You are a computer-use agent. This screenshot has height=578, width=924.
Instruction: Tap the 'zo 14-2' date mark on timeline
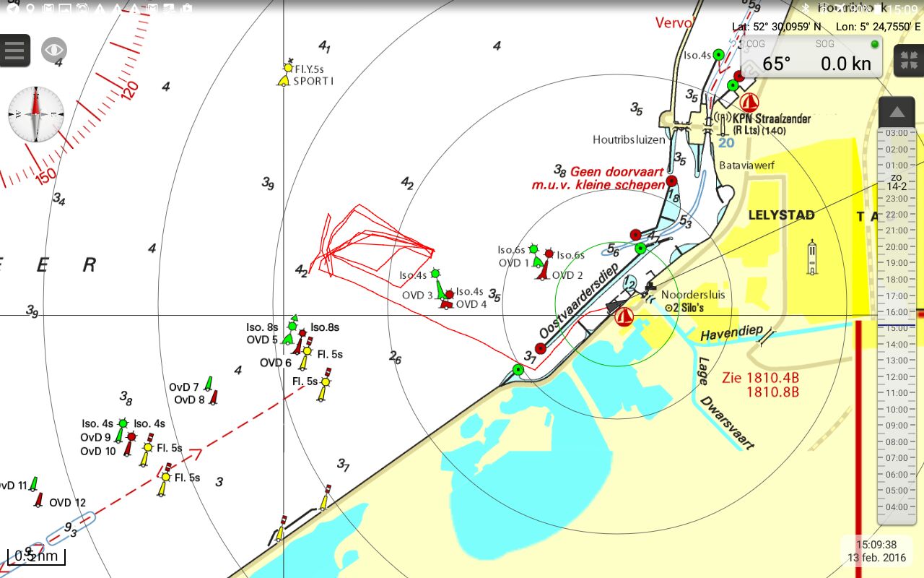(x=897, y=181)
